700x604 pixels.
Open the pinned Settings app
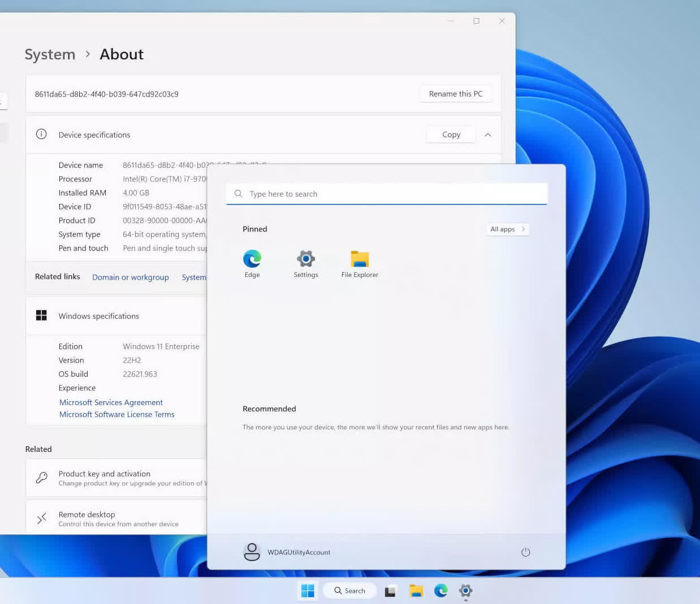coord(306,263)
